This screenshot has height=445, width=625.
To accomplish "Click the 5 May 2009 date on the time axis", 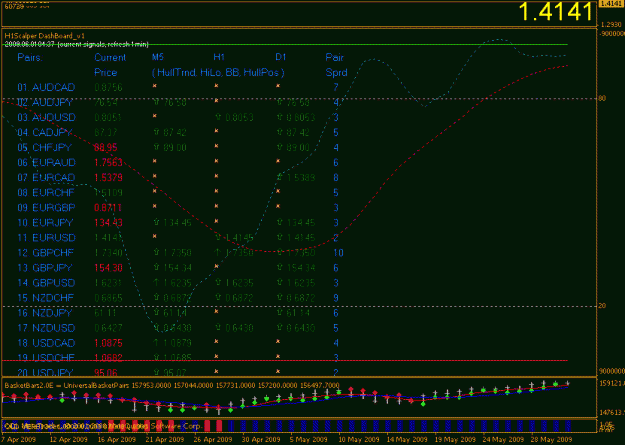I will (309, 439).
